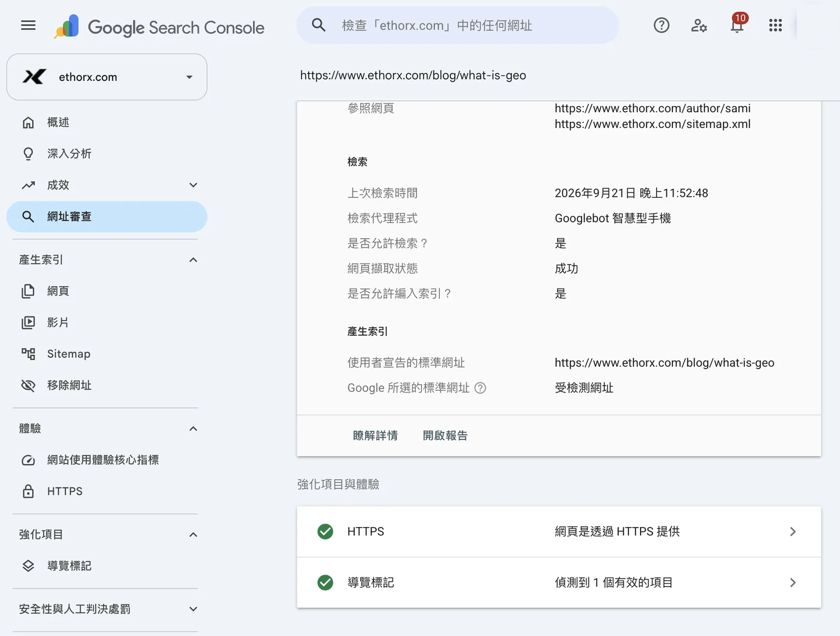Click the lightbulb icon for 深入分析
Image resolution: width=840 pixels, height=636 pixels.
pyautogui.click(x=28, y=154)
